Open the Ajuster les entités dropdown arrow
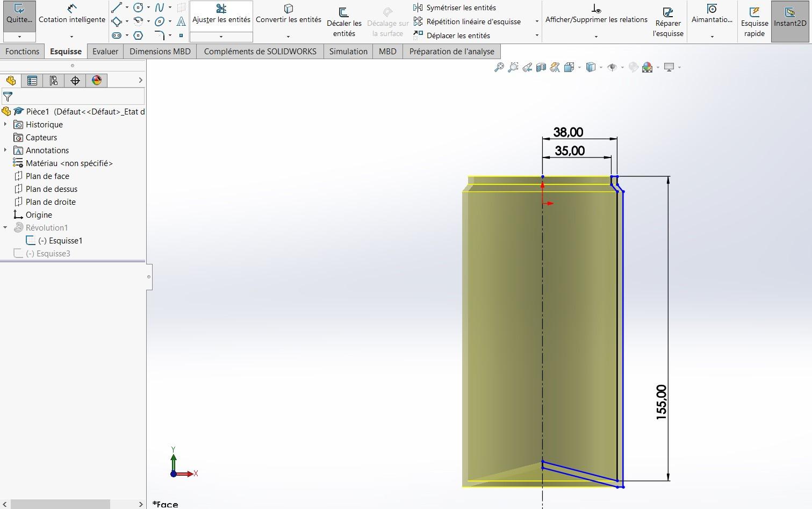The height and width of the screenshot is (509, 812). click(x=221, y=37)
